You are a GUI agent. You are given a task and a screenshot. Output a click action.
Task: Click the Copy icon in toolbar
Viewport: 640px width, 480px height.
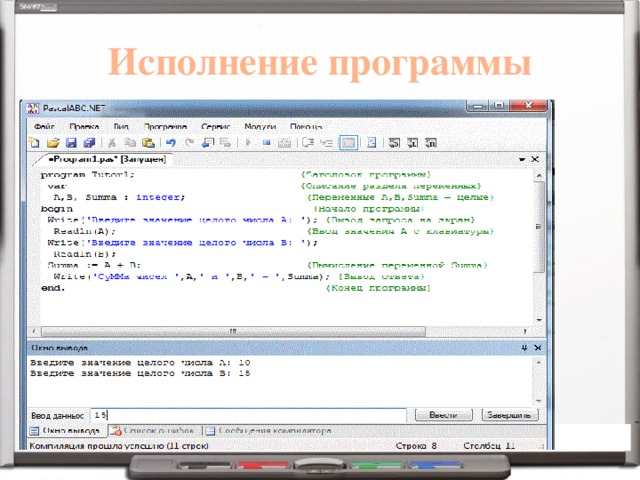point(130,143)
